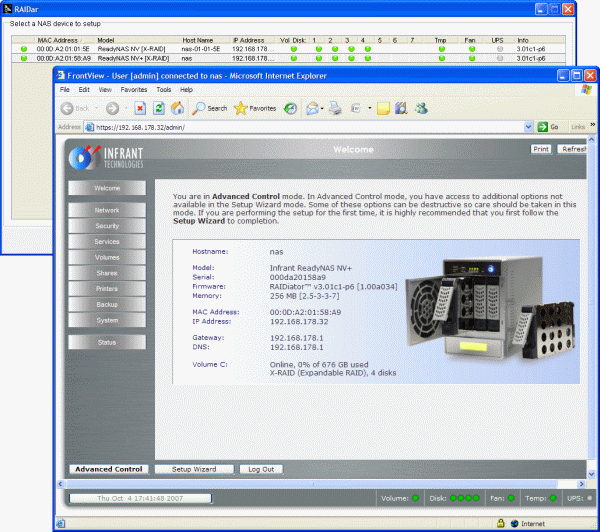Open the Help menu
The image size is (600, 532).
186,90
